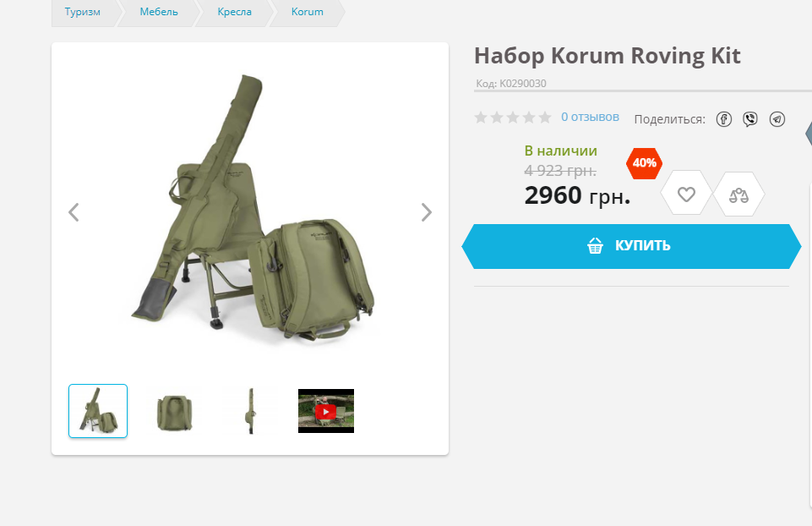This screenshot has width=812, height=526.
Task: Select the backpack thumbnail image
Action: pyautogui.click(x=174, y=412)
